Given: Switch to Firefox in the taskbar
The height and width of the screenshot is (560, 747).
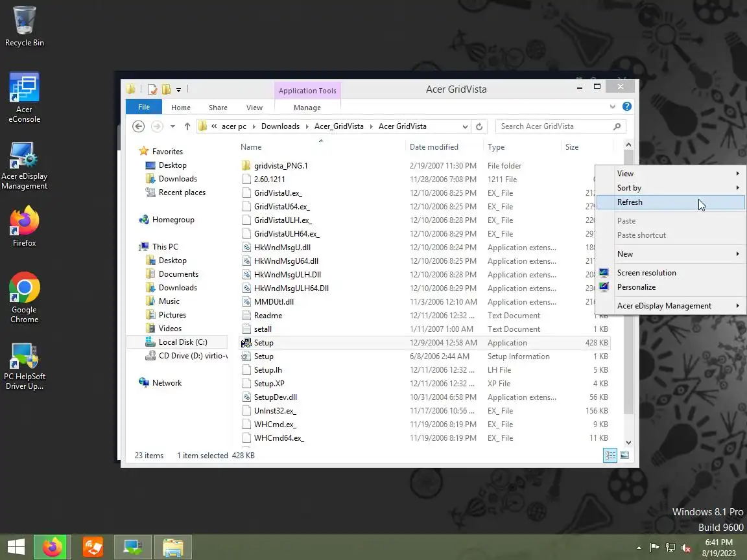Looking at the screenshot, I should click(x=53, y=546).
